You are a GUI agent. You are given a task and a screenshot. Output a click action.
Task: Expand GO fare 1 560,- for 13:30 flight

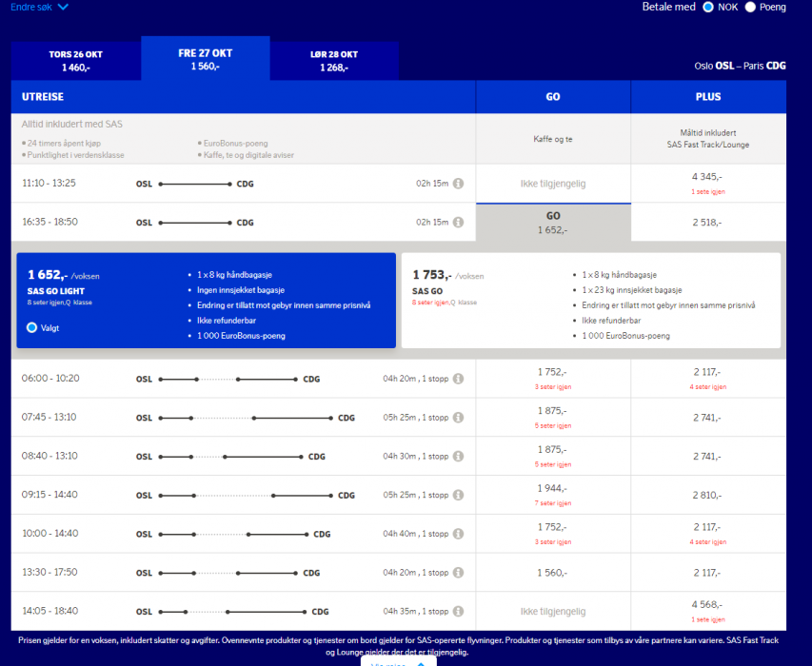552,573
